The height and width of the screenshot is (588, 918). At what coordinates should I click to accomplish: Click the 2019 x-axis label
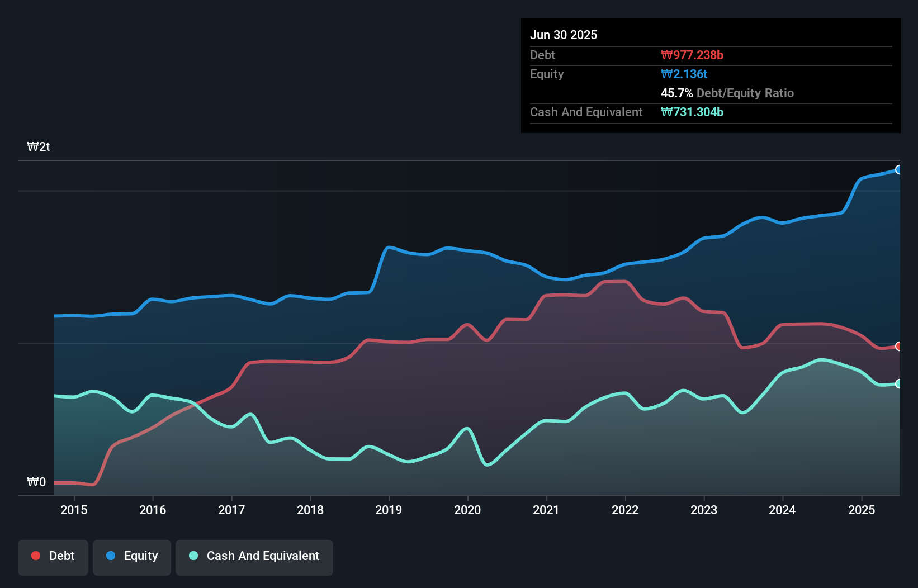(389, 510)
